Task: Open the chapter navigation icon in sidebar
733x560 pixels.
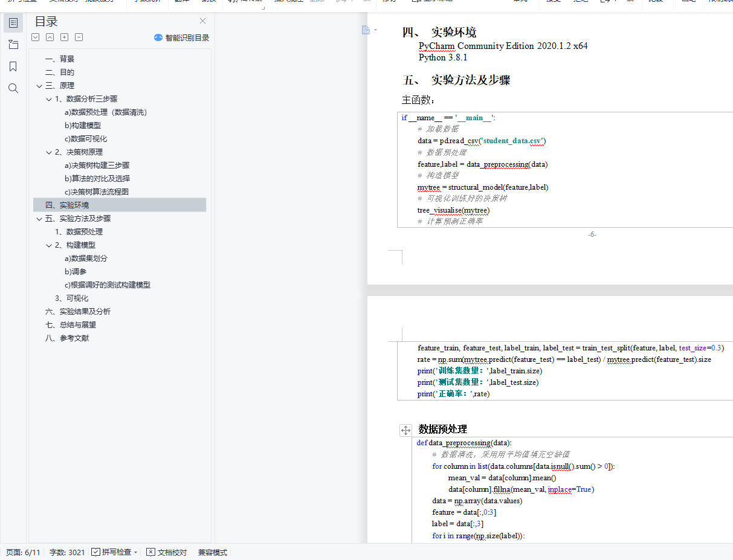Action: (13, 45)
